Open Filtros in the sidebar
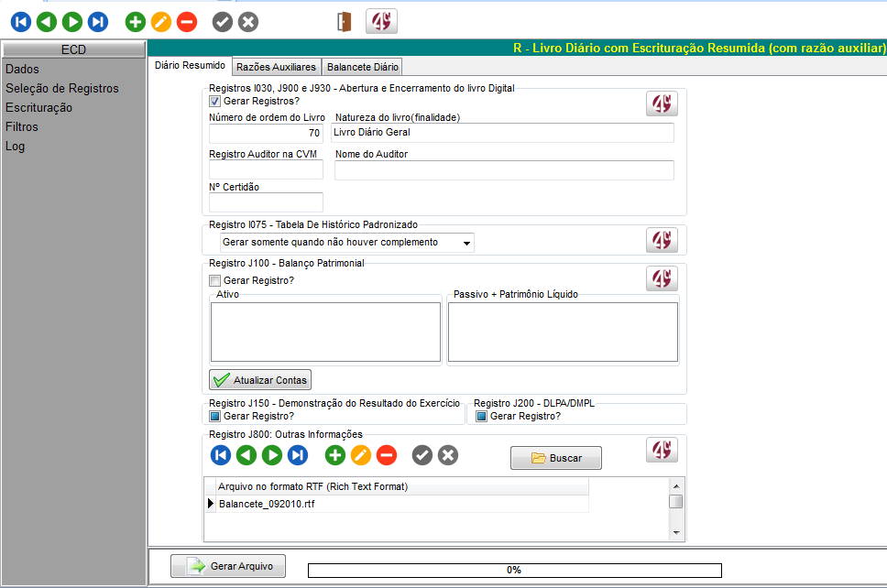 click(x=22, y=126)
